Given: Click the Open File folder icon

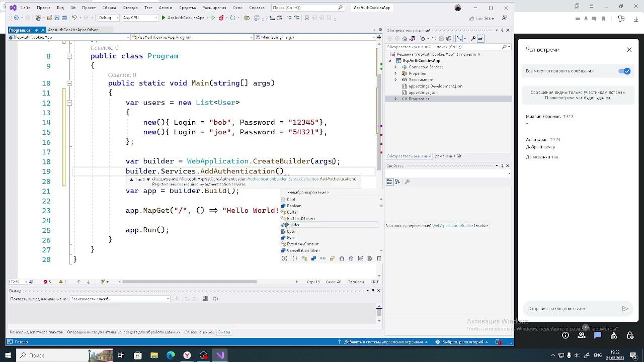Looking at the screenshot, I should pyautogui.click(x=49, y=18).
